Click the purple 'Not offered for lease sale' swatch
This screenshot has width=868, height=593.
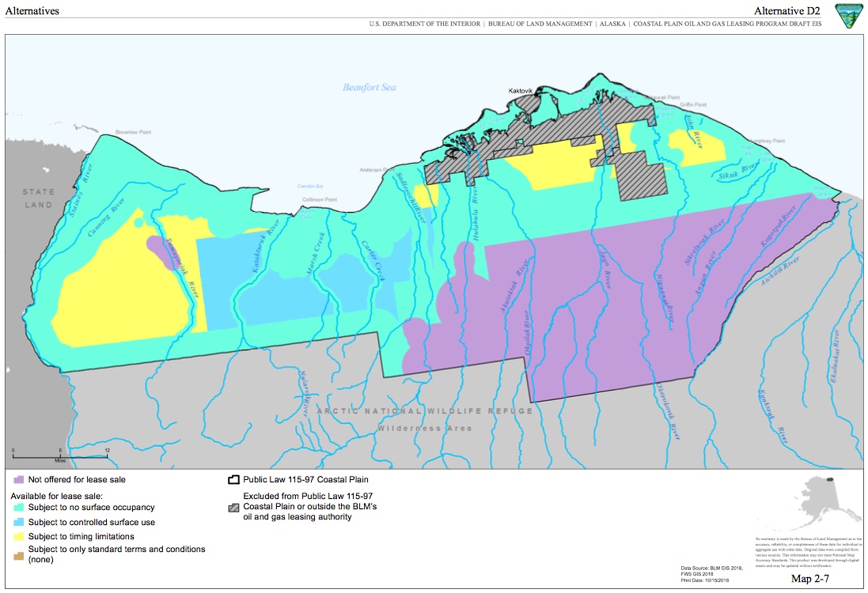pos(18,479)
